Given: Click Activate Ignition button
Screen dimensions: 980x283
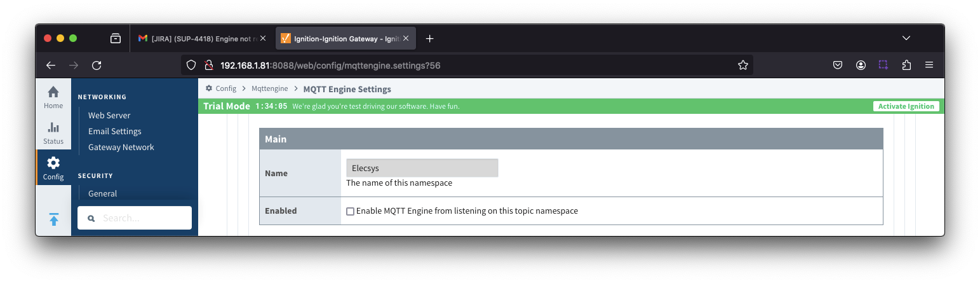Looking at the screenshot, I should click(x=906, y=106).
